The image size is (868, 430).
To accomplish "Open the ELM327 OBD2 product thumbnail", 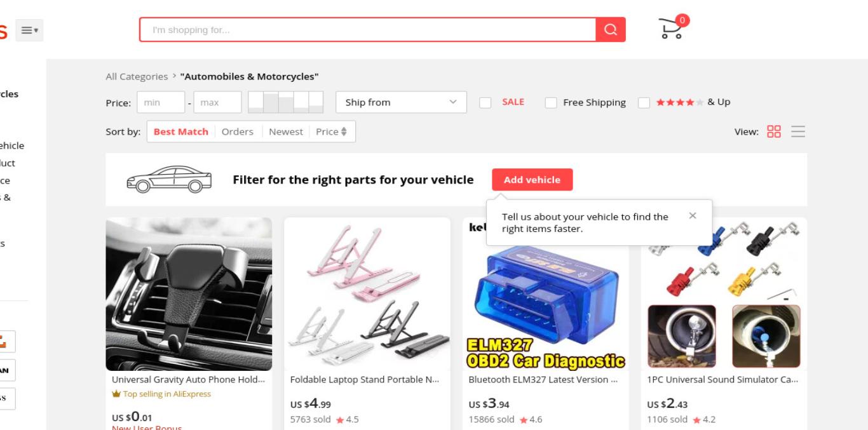I will pyautogui.click(x=545, y=294).
